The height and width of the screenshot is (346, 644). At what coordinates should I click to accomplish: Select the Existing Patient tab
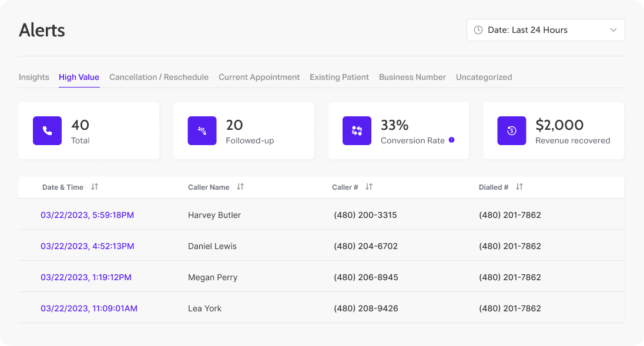click(x=339, y=77)
